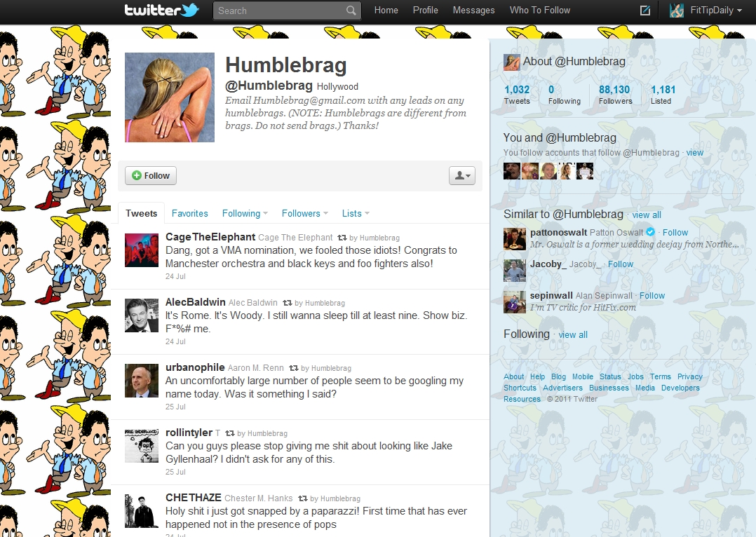
Task: Switch to the Favorites tab
Action: [x=189, y=213]
